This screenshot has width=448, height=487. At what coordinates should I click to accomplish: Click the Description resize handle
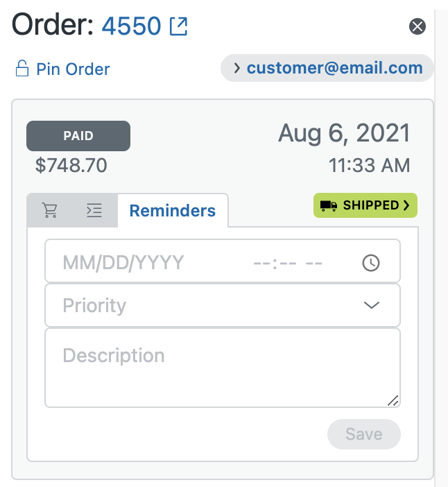(393, 400)
